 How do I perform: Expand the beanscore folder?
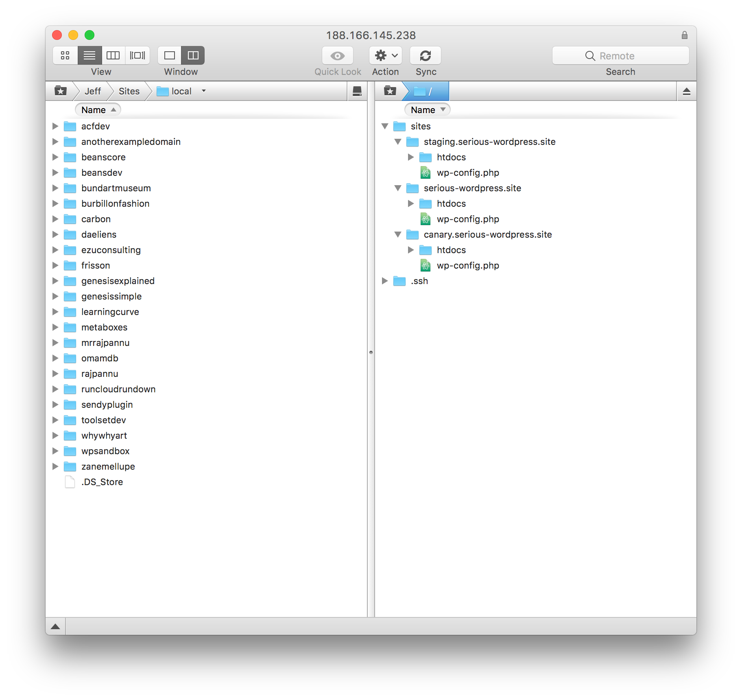(x=55, y=157)
